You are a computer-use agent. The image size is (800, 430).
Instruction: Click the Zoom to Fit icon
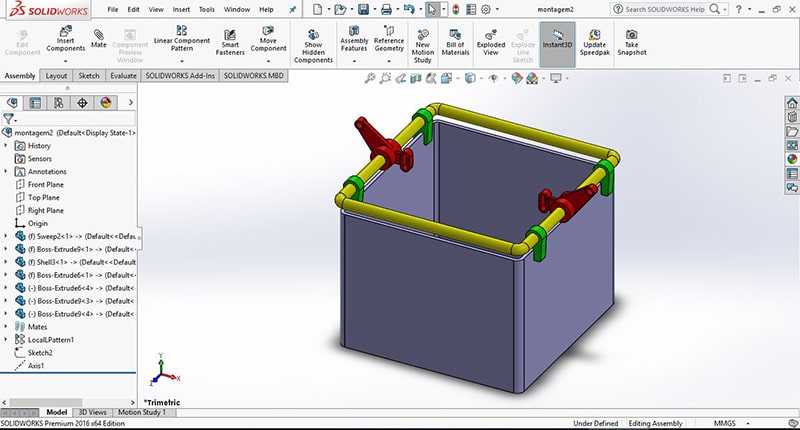point(370,78)
